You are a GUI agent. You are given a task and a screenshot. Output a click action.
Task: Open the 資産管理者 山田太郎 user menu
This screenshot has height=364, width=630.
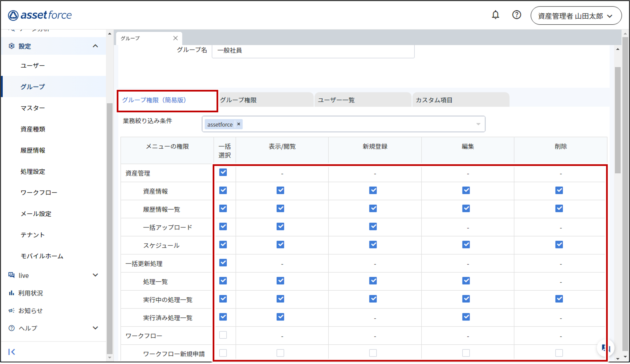tap(576, 15)
